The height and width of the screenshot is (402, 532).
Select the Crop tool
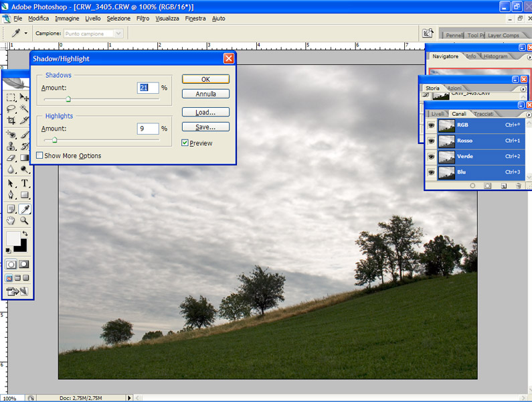coord(11,121)
